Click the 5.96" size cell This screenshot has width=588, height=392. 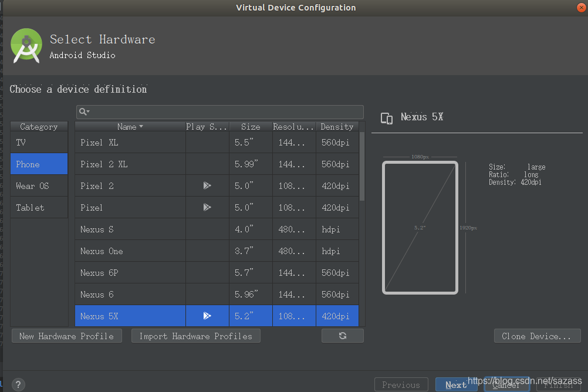coord(251,295)
